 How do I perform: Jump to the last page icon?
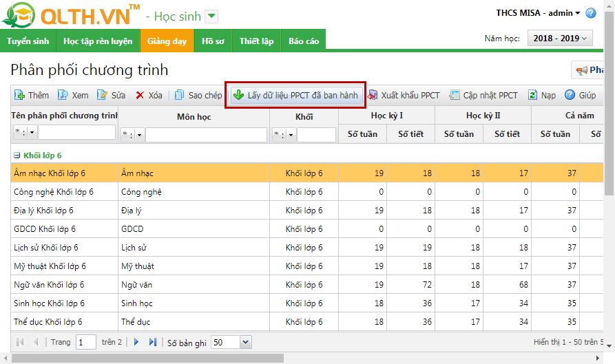coord(153,342)
